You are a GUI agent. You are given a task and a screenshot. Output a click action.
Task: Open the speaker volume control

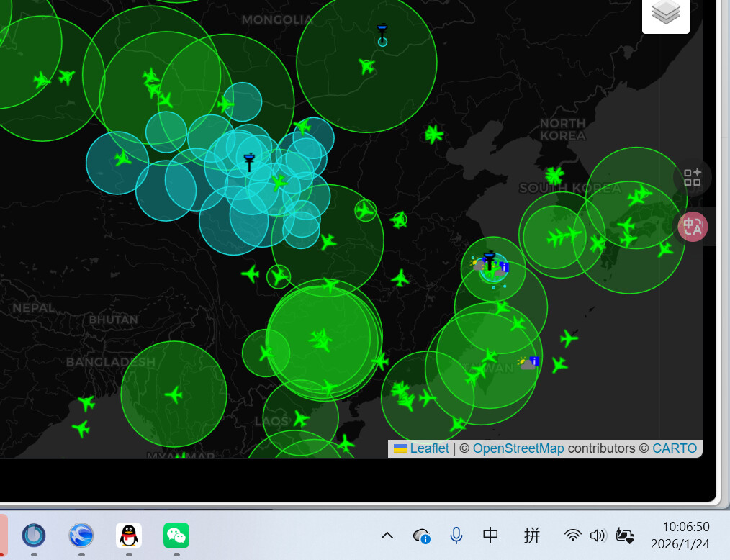pos(598,535)
